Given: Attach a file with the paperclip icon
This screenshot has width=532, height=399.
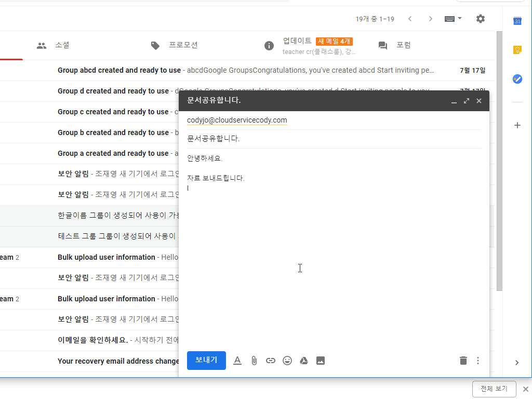Looking at the screenshot, I should (x=254, y=361).
